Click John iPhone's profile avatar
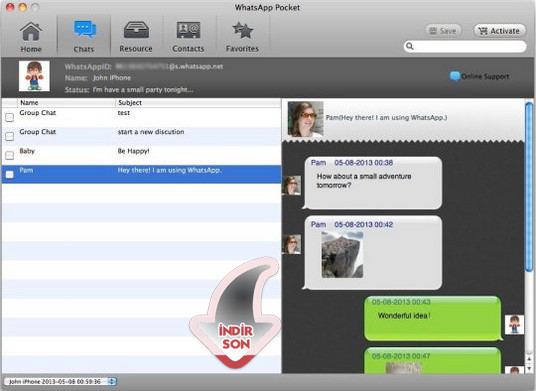 [34, 76]
